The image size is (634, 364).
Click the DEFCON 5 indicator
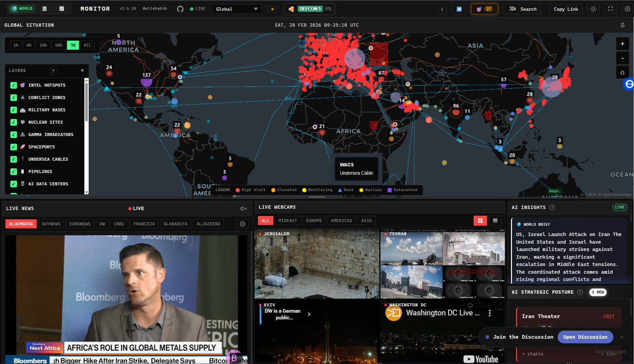point(310,9)
